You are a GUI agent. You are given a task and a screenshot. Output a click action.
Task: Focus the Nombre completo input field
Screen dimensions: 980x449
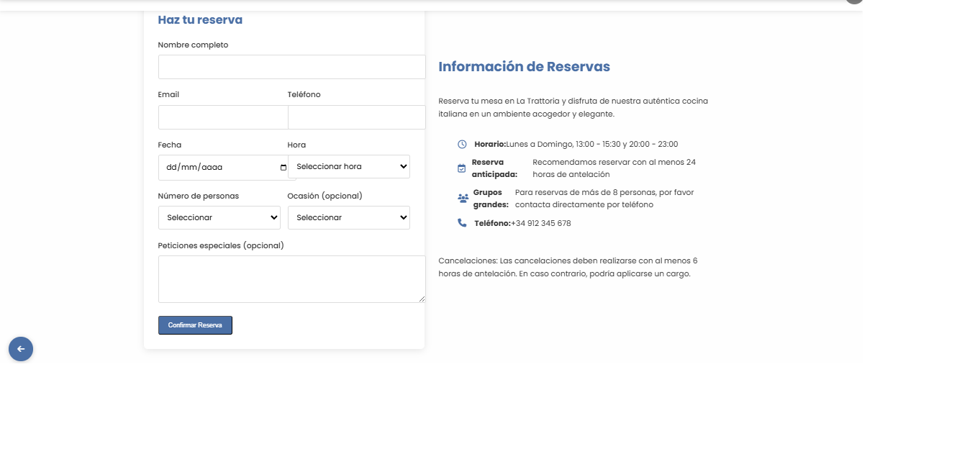pos(291,67)
